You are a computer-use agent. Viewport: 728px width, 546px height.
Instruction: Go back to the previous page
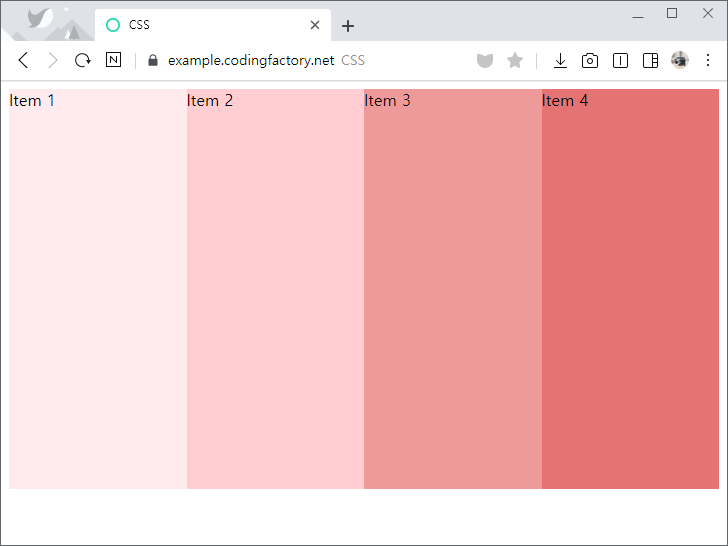click(x=23, y=60)
